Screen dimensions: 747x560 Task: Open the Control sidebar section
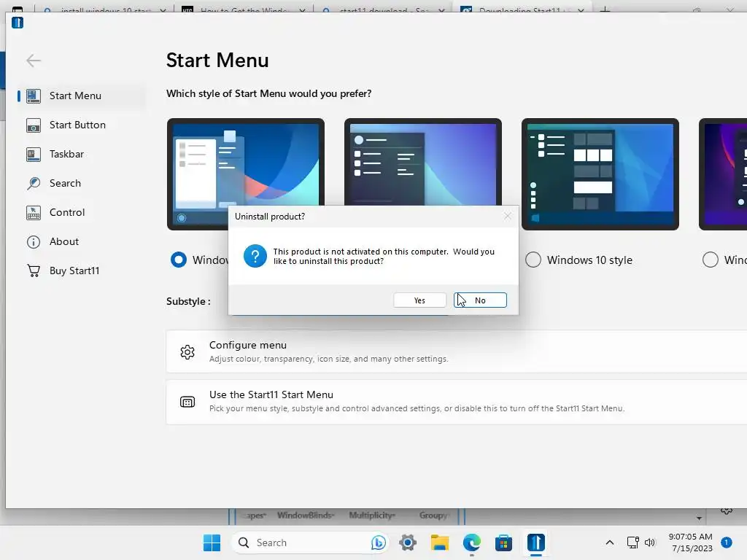[x=81, y=212]
